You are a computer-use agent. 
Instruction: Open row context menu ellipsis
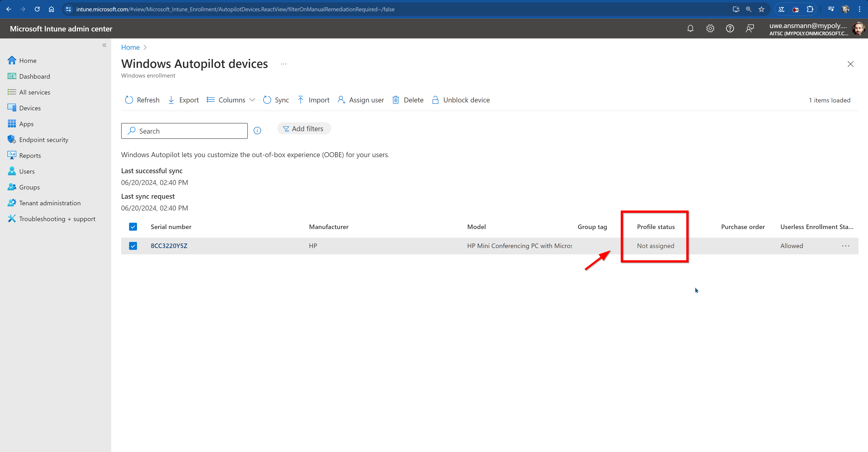pyautogui.click(x=845, y=246)
